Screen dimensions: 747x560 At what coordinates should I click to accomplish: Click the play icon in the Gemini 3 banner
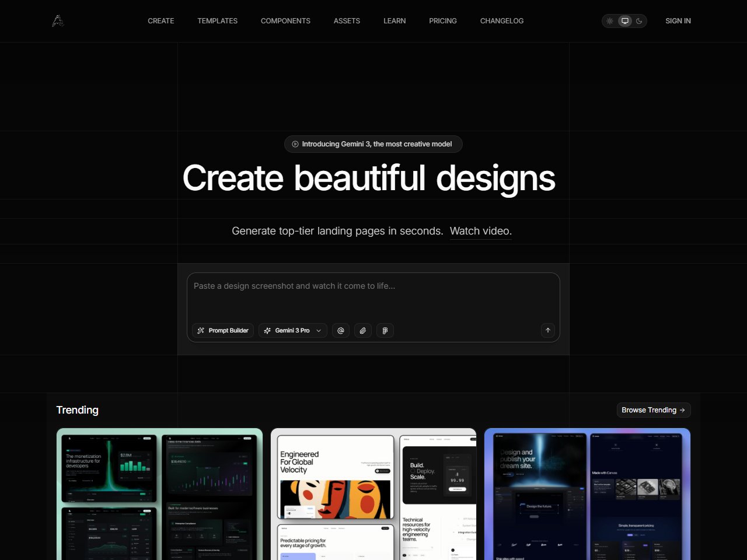pos(295,144)
